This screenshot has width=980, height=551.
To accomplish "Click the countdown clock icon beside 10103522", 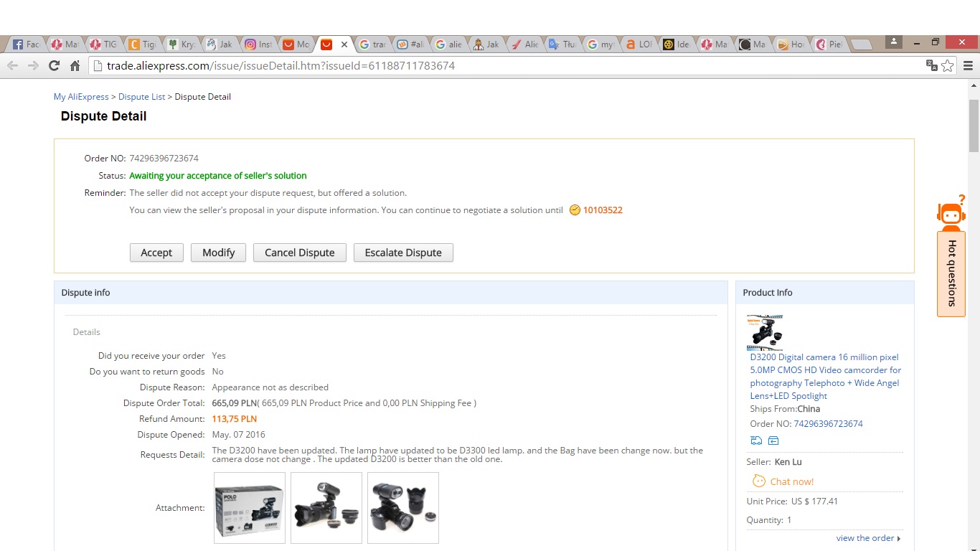I will click(x=575, y=210).
